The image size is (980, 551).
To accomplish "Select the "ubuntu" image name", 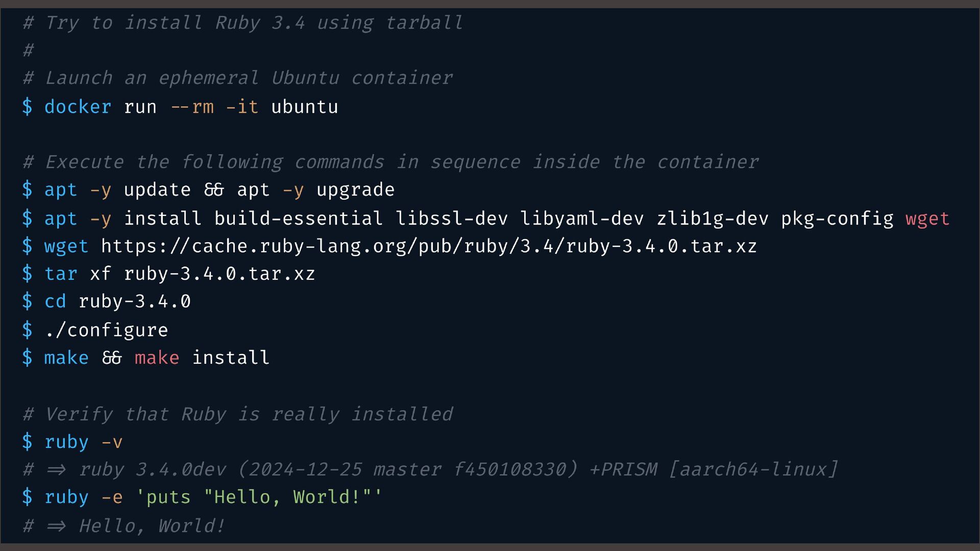I will [x=304, y=107].
